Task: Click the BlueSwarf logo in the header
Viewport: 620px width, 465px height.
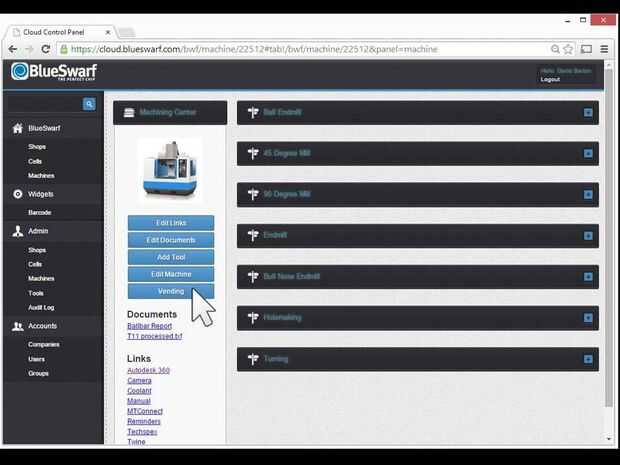Action: coord(54,72)
